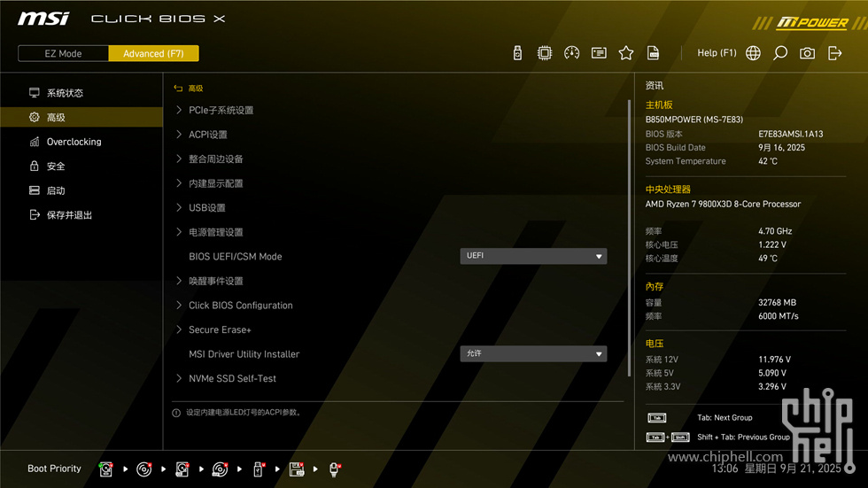
Task: Click the 6000 MT/s memory frequency value
Action: 779,316
